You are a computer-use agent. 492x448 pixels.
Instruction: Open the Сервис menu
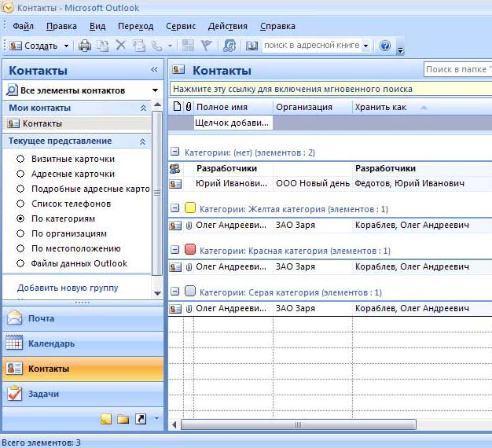click(x=181, y=26)
